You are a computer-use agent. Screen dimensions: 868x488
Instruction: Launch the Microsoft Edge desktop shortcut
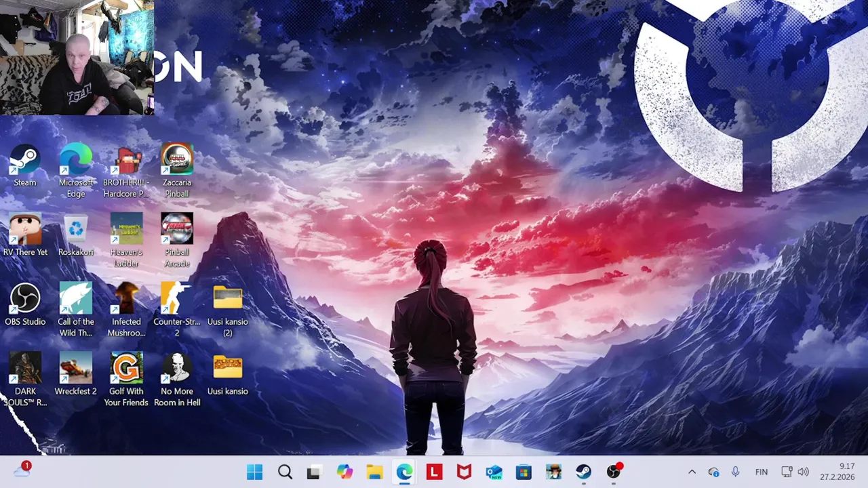(76, 171)
